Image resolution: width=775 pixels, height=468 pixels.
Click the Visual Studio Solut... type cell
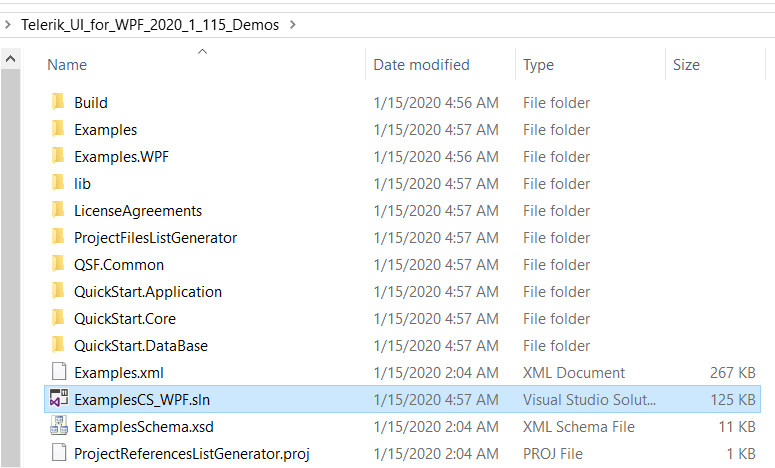click(x=590, y=400)
